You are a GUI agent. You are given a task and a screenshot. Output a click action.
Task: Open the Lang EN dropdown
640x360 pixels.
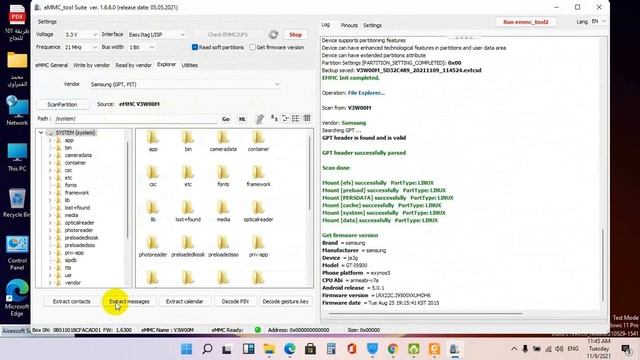tap(598, 22)
